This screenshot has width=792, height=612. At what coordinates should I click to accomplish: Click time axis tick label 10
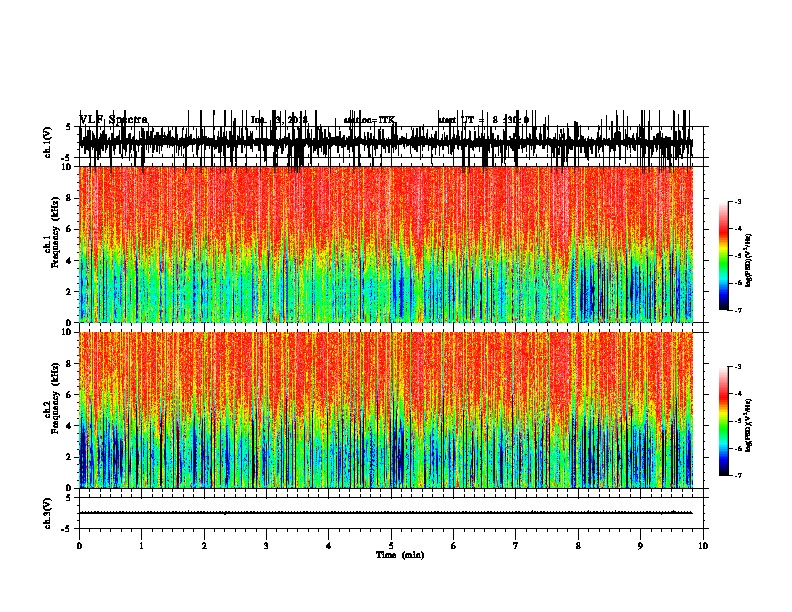click(x=703, y=546)
